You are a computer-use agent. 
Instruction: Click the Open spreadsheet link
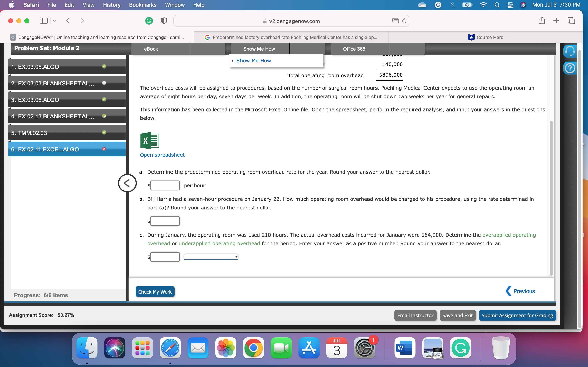pos(162,155)
